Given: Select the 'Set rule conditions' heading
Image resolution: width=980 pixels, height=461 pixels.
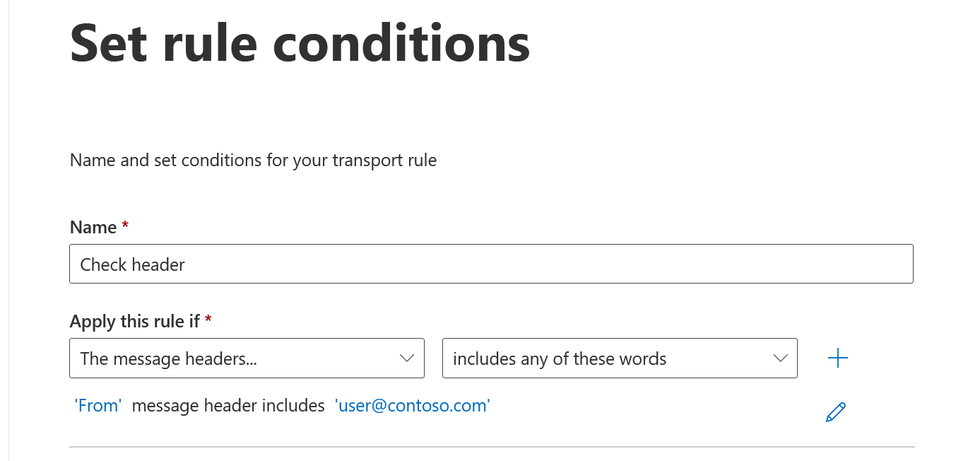Looking at the screenshot, I should coord(300,42).
